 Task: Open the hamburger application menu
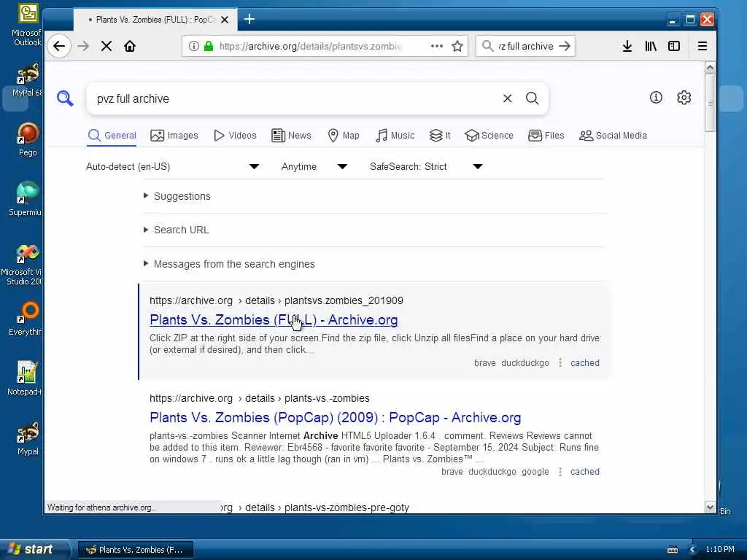point(703,46)
